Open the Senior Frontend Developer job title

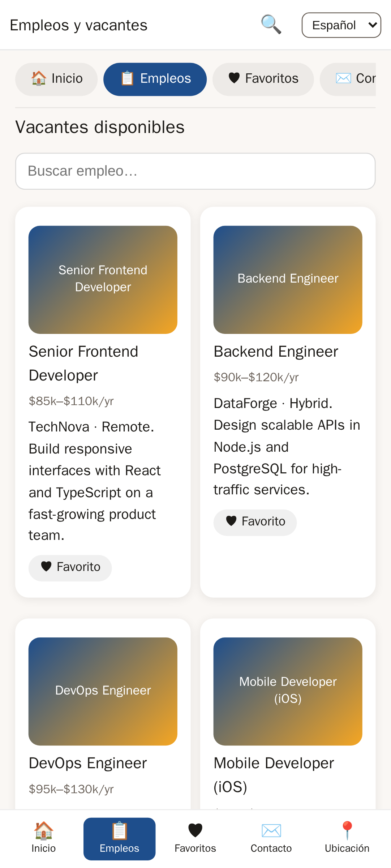tap(83, 364)
